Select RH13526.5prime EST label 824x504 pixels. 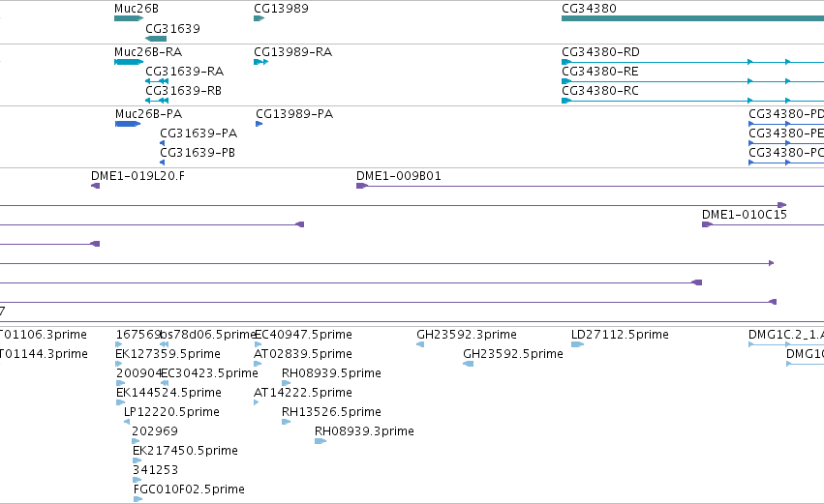[x=331, y=411]
